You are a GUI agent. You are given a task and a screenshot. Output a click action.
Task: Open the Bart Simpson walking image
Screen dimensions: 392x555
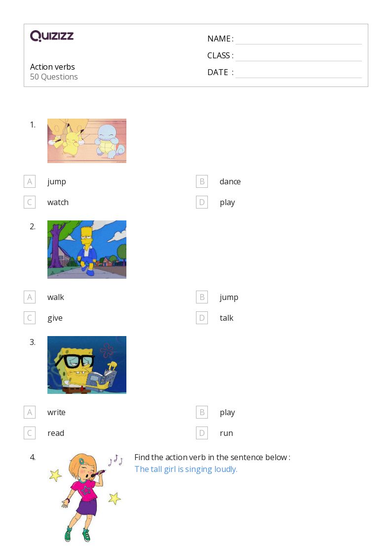[87, 250]
